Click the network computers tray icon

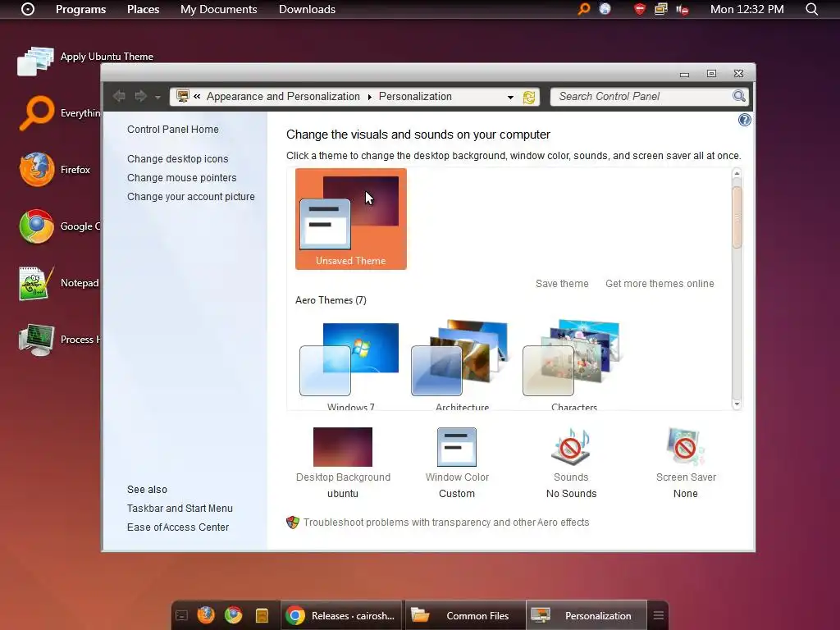click(x=661, y=9)
